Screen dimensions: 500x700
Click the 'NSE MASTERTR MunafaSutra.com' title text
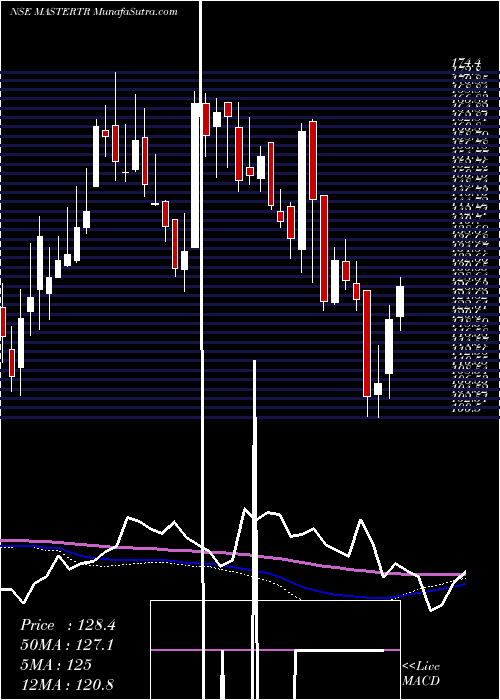(x=94, y=12)
